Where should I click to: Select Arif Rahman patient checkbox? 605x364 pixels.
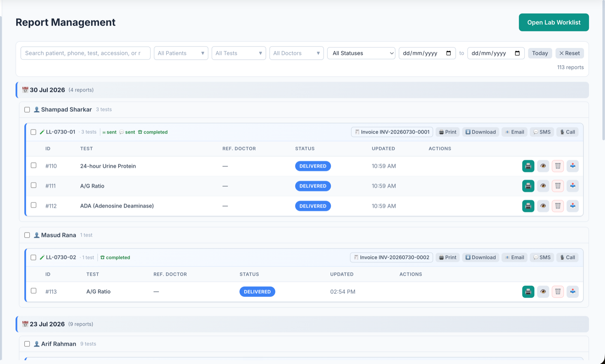pyautogui.click(x=27, y=344)
